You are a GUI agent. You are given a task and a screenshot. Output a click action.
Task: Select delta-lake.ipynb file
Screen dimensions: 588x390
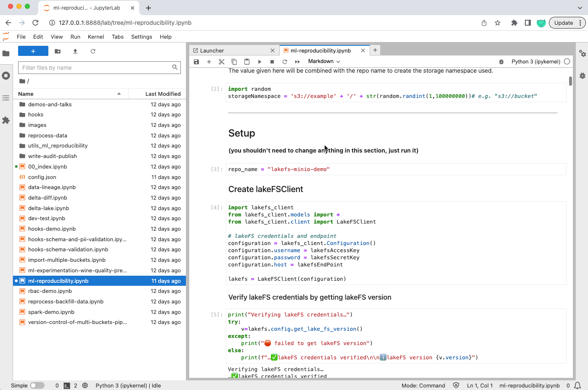tap(100, 208)
